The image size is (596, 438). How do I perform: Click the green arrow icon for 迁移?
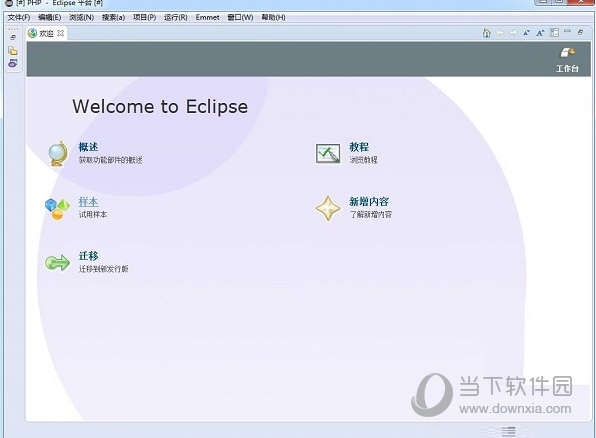pos(57,263)
